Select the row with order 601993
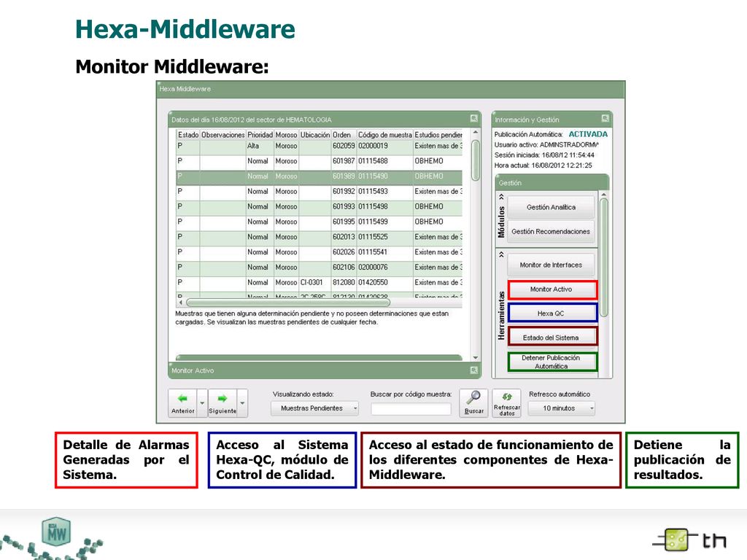The image size is (747, 560). (x=320, y=207)
